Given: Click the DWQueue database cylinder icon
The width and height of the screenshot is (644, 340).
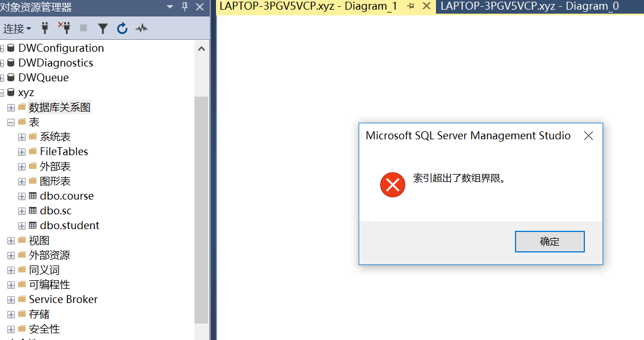Looking at the screenshot, I should [x=11, y=77].
